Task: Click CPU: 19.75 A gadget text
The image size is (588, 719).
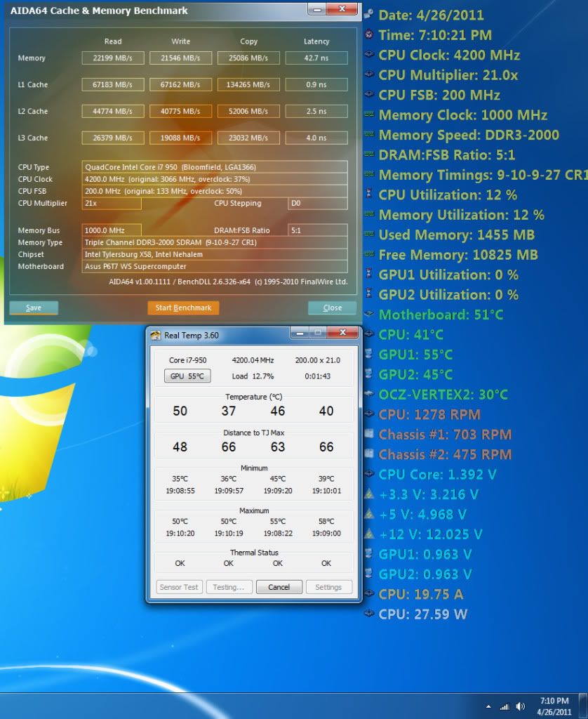Action: coord(421,594)
